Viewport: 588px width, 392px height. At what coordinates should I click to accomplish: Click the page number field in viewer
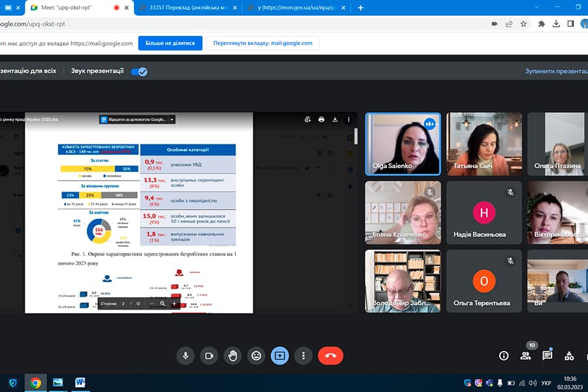[x=123, y=303]
